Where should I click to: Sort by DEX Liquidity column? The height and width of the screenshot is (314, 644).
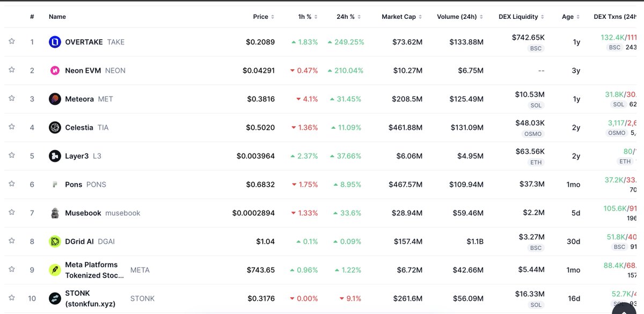(x=521, y=17)
